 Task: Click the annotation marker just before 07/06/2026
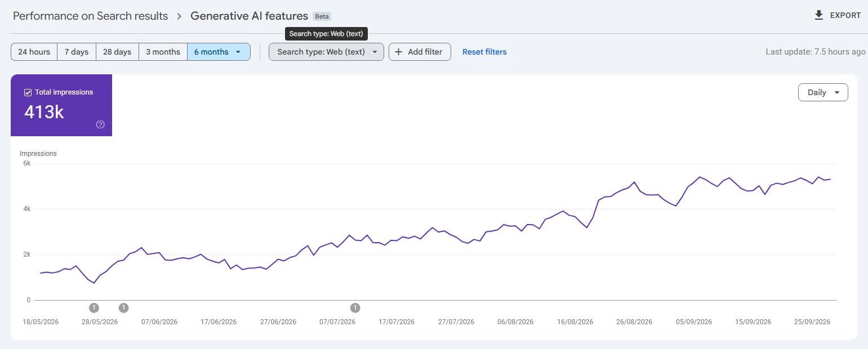pyautogui.click(x=124, y=308)
